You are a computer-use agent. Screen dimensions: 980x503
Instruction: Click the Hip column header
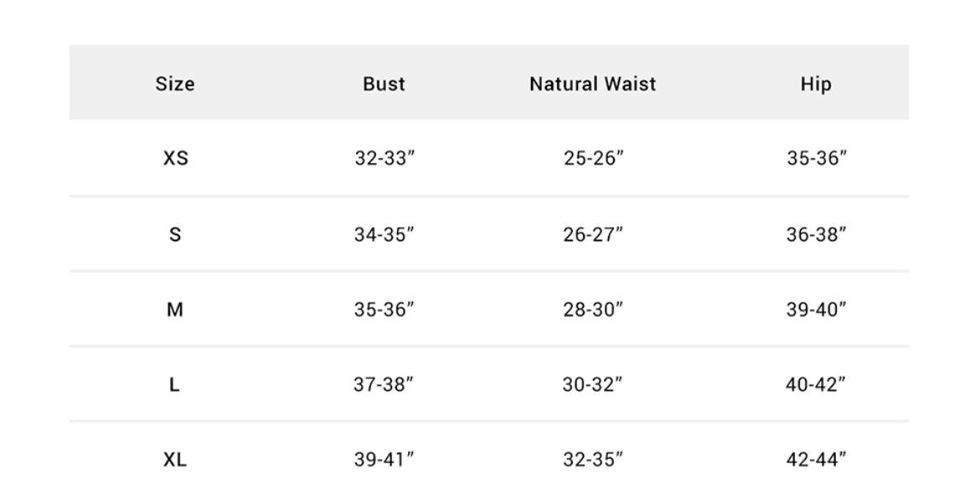[816, 84]
